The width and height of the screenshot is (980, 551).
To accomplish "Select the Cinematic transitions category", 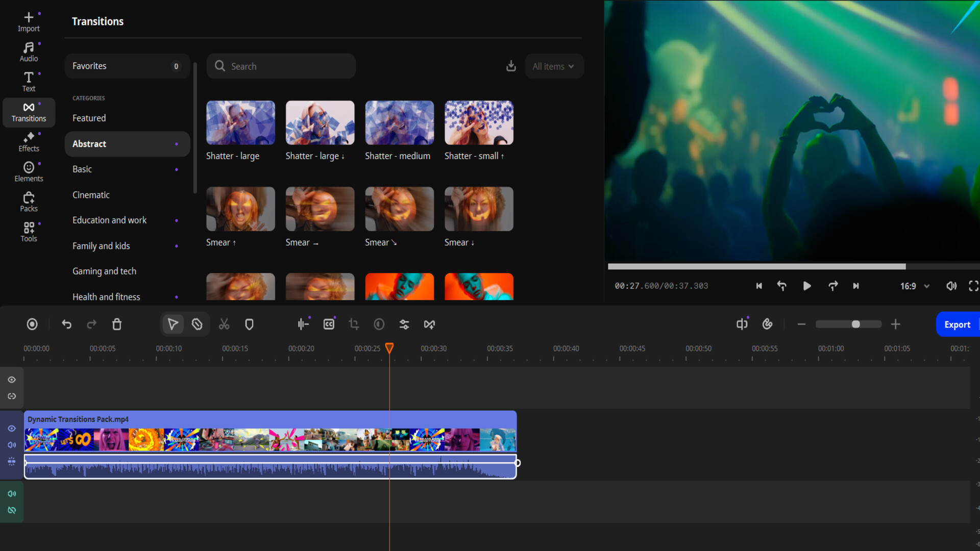I will click(127, 194).
